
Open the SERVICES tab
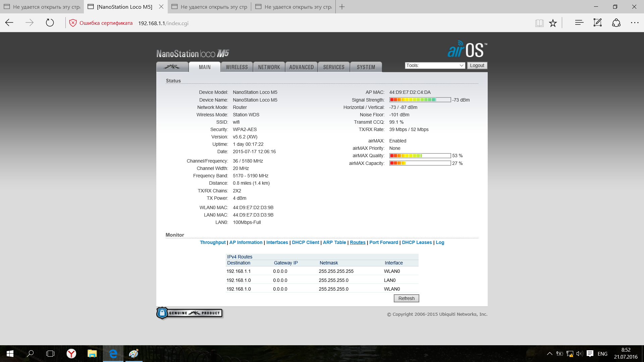pos(334,67)
